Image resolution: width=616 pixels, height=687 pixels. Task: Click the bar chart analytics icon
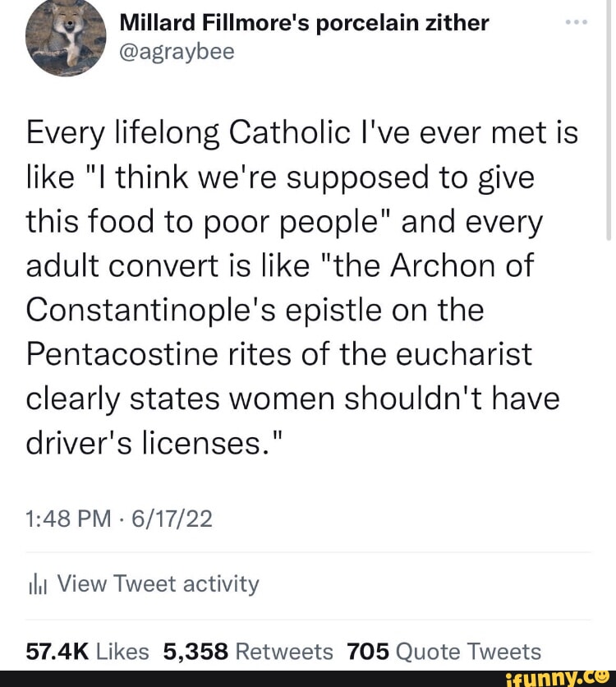coord(39,585)
